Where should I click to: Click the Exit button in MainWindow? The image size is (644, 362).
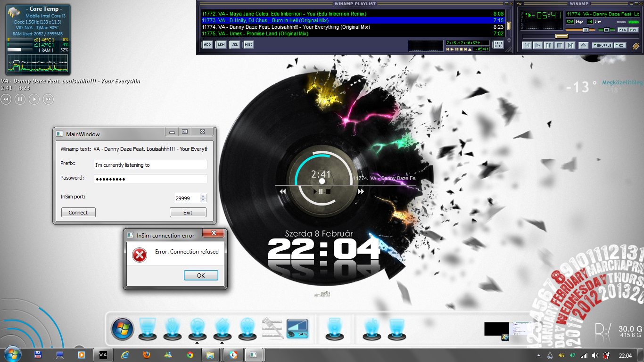[188, 213]
